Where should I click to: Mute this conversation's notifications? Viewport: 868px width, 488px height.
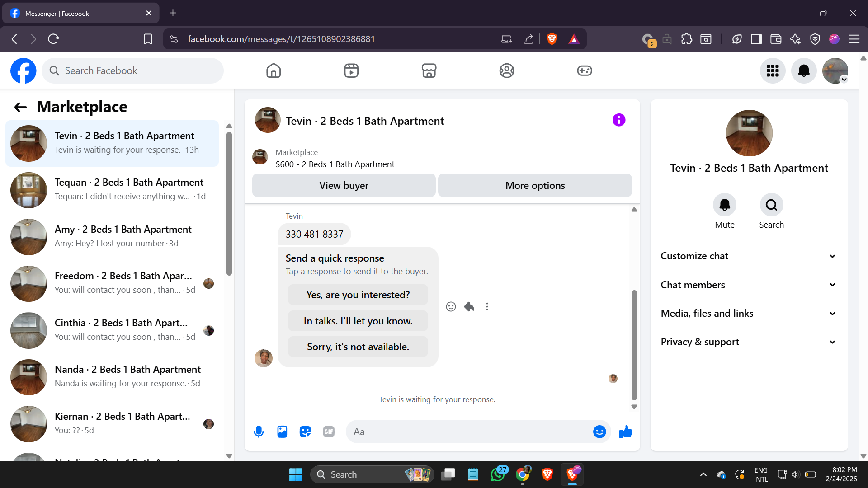pyautogui.click(x=724, y=205)
